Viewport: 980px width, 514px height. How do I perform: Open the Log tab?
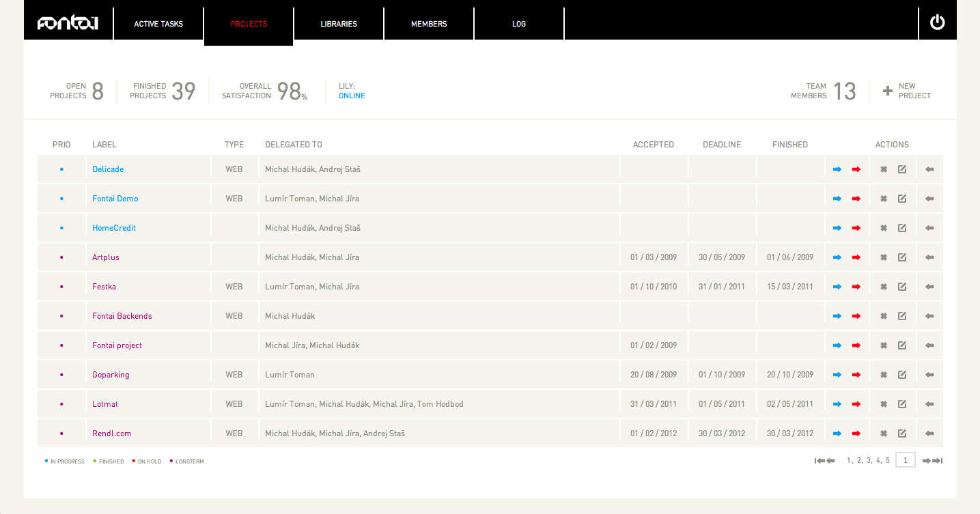pyautogui.click(x=519, y=24)
